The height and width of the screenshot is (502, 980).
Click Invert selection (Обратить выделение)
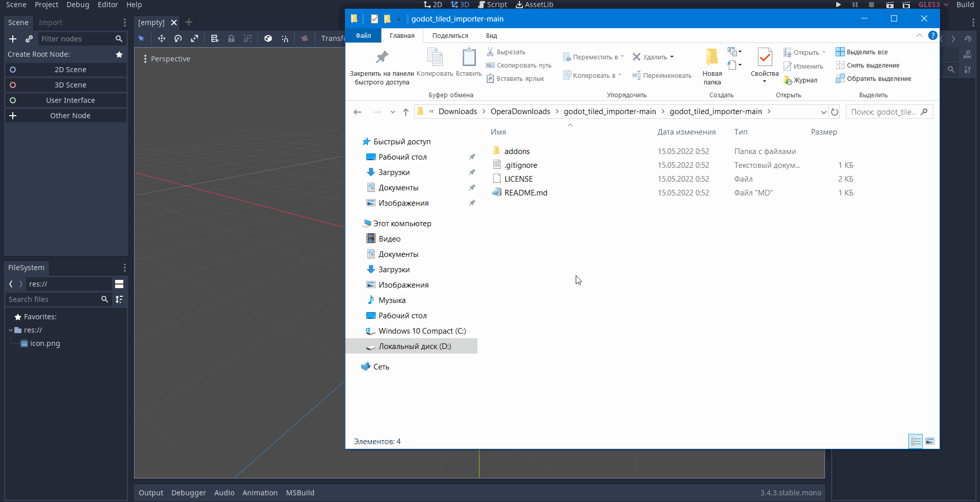(874, 78)
